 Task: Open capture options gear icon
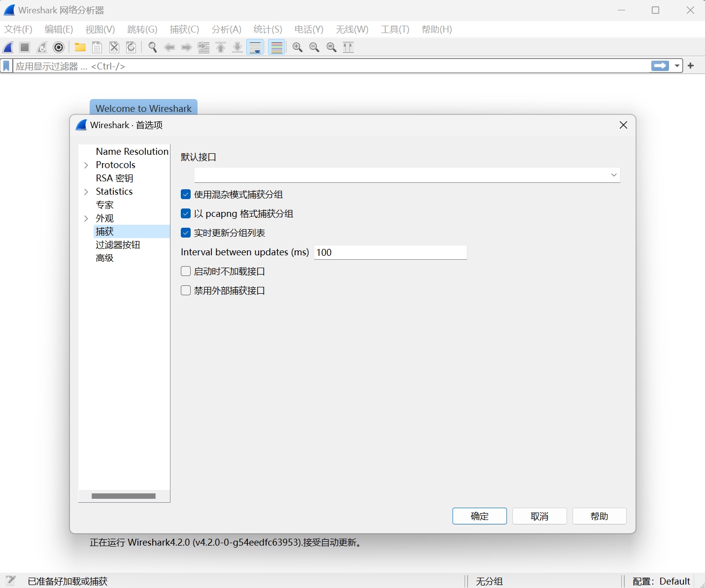tap(59, 47)
